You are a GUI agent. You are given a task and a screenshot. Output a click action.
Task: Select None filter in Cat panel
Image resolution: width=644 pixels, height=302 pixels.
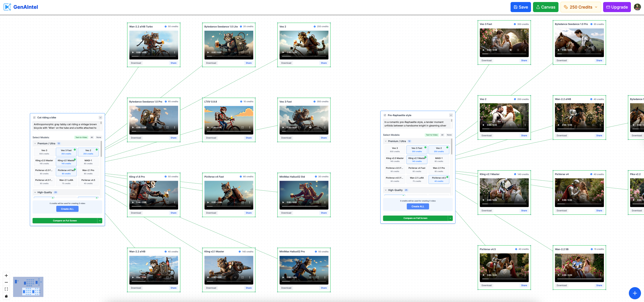click(x=99, y=138)
